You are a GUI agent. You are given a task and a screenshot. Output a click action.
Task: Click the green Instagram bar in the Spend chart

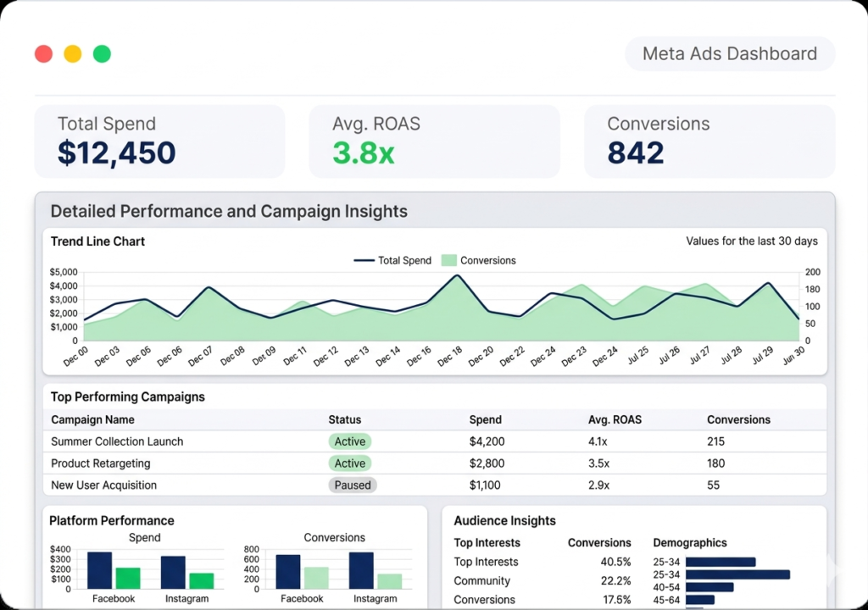coord(202,580)
